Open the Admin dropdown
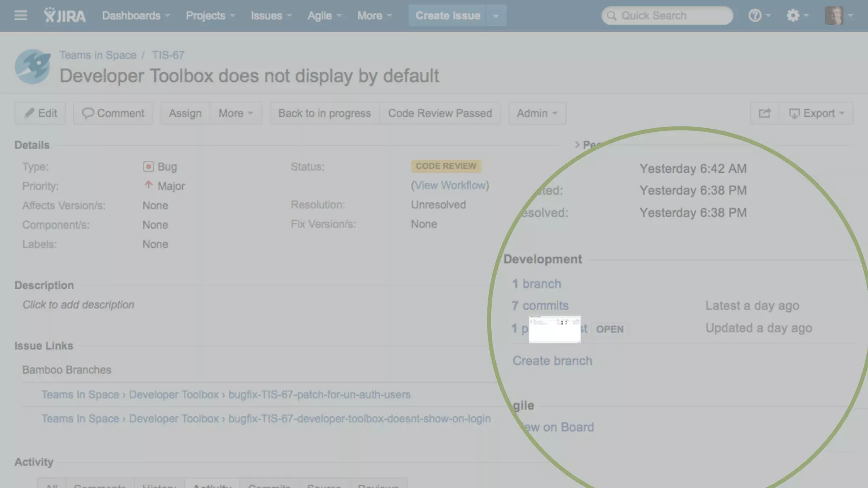The image size is (868, 488). pos(537,114)
